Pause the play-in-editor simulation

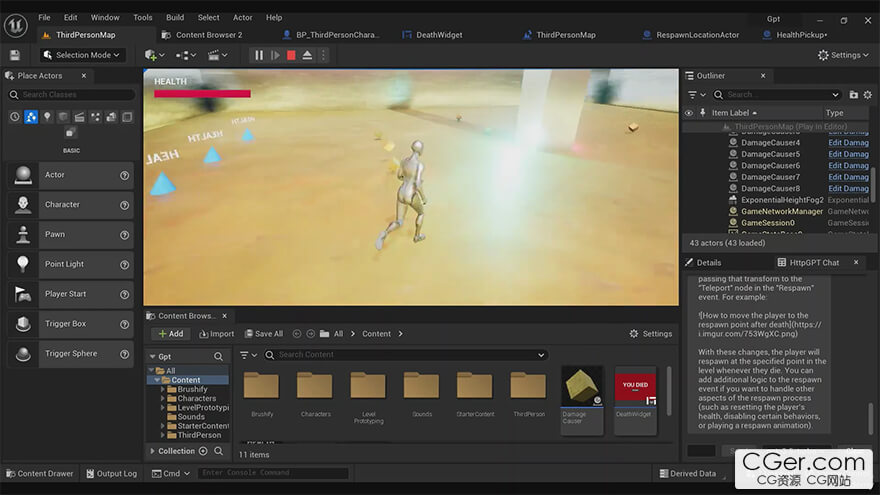click(x=259, y=55)
